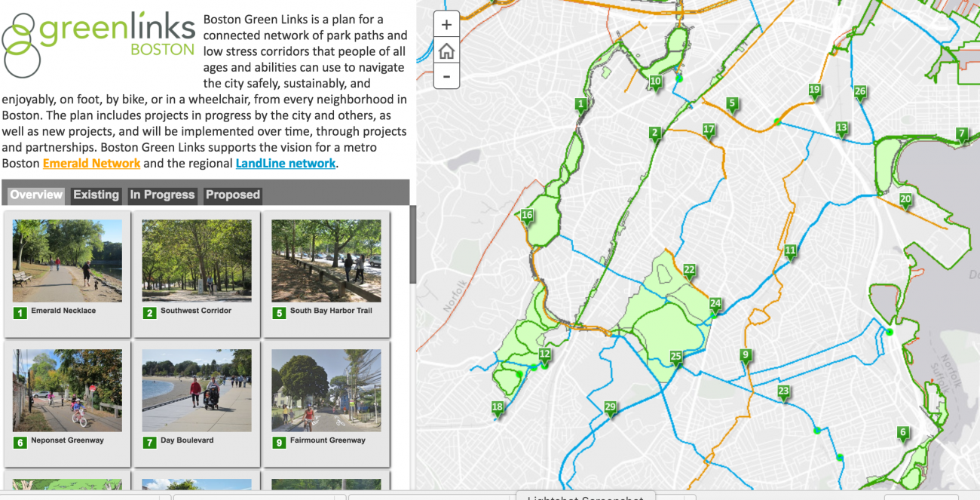
Task: Click the project list vertical scrollbar
Action: pyautogui.click(x=412, y=244)
